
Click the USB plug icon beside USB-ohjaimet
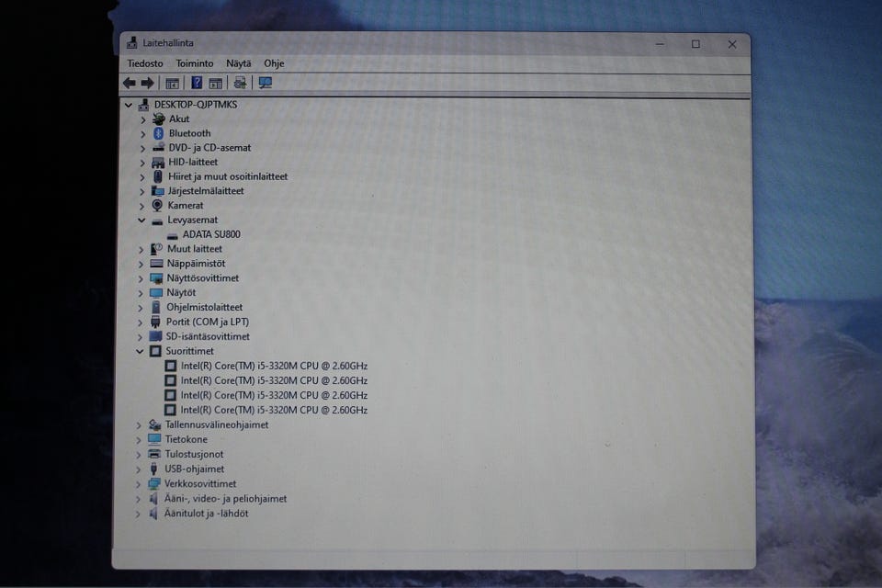coord(153,469)
